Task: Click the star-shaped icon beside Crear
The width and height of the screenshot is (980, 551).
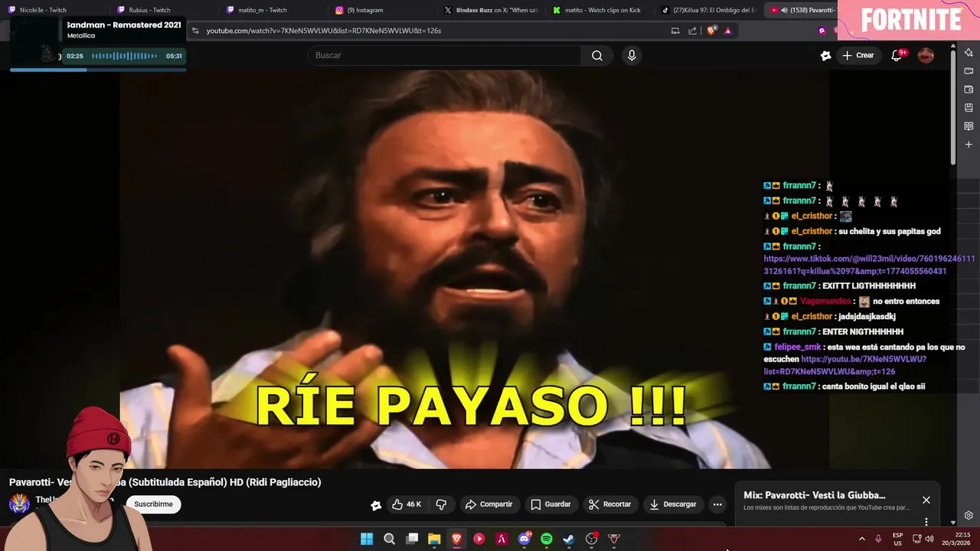Action: click(x=825, y=55)
